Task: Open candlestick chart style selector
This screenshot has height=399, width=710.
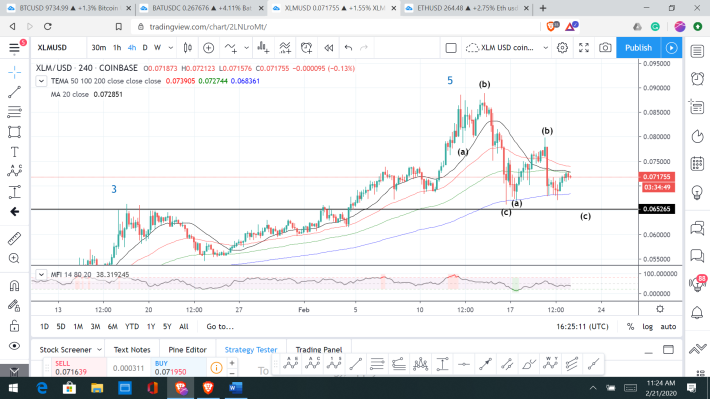Action: pos(187,48)
